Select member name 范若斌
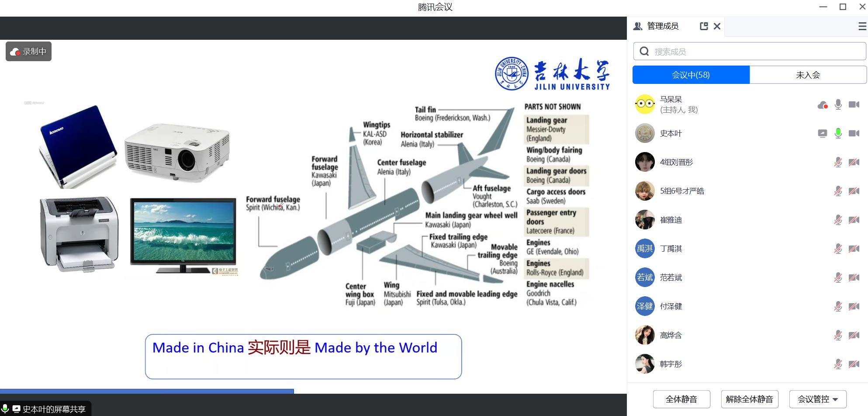Screen dimensions: 868x416 pos(671,277)
